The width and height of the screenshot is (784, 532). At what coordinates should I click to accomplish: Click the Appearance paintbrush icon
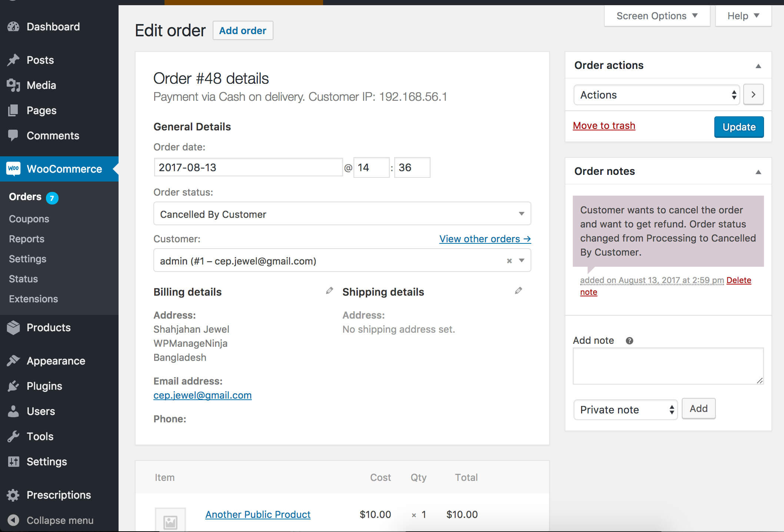coord(13,361)
